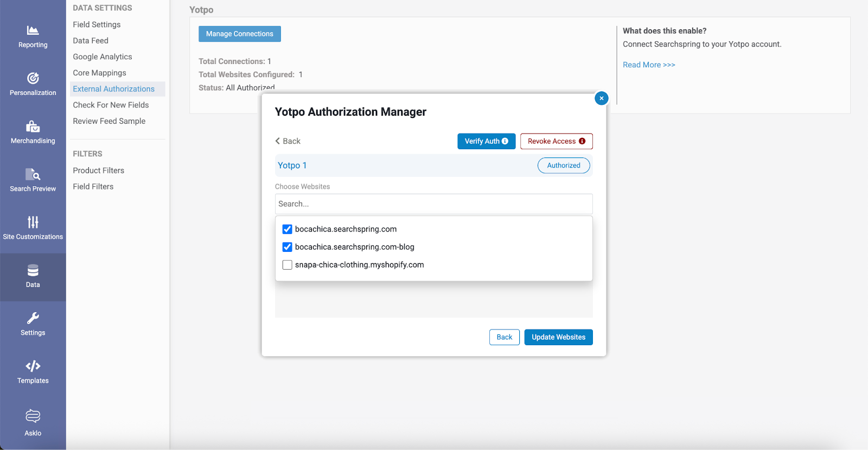This screenshot has height=450, width=868.
Task: Click the Personalization label
Action: point(33,93)
